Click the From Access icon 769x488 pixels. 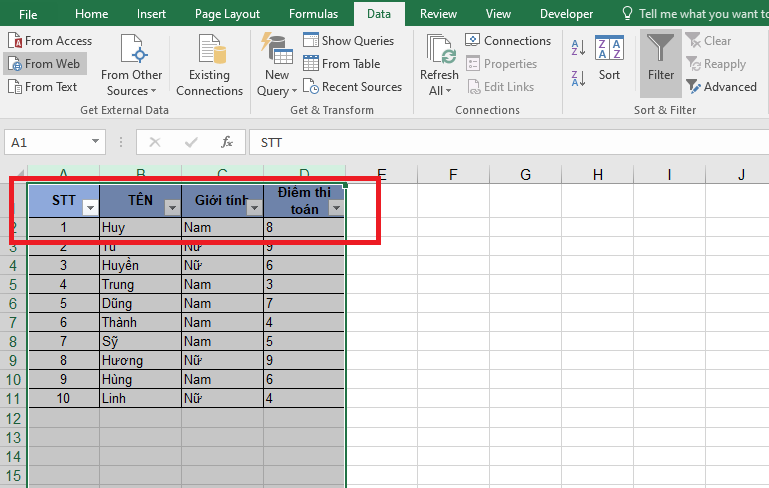15,41
